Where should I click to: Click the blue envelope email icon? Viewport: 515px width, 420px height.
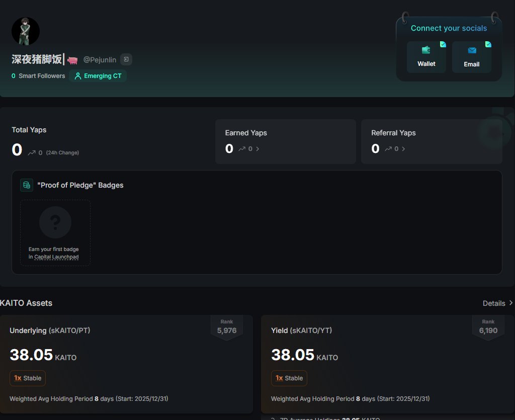click(472, 50)
